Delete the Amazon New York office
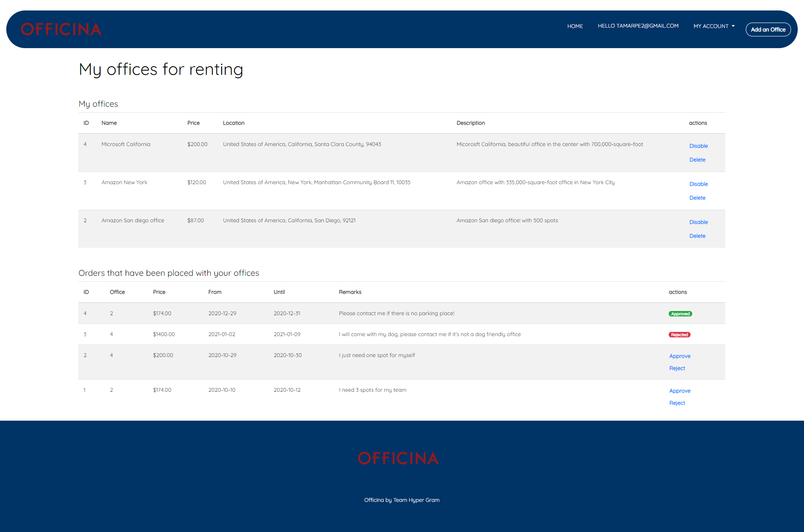Image resolution: width=804 pixels, height=532 pixels. [697, 198]
